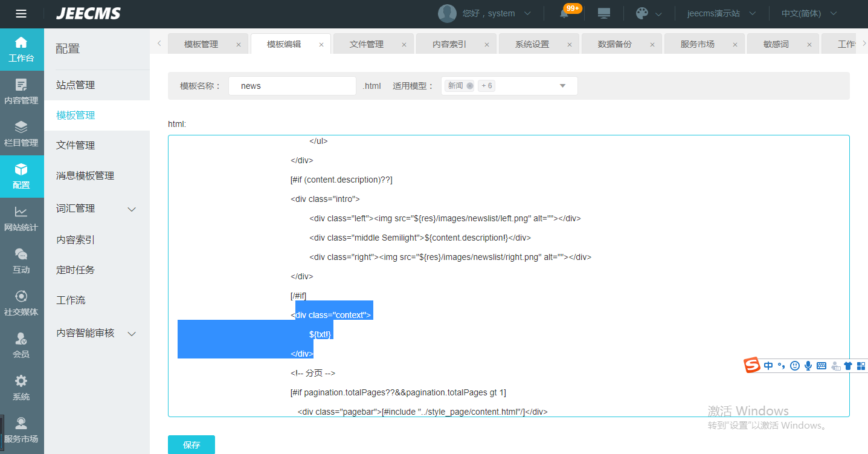The image size is (868, 454).
Task: Remove the 新闻 model tag
Action: (470, 86)
